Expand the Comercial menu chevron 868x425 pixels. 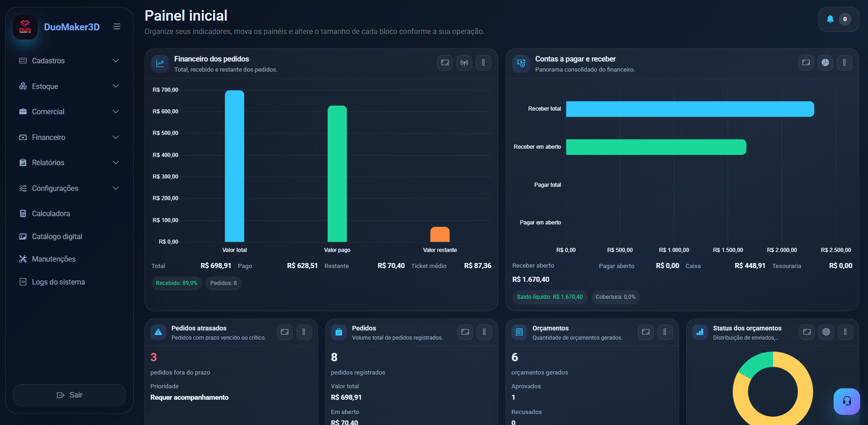116,112
